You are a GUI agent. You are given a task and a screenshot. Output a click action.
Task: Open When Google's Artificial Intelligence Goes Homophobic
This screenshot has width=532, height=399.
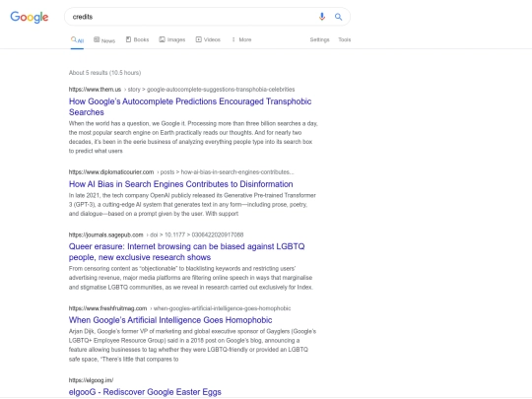[170, 320]
